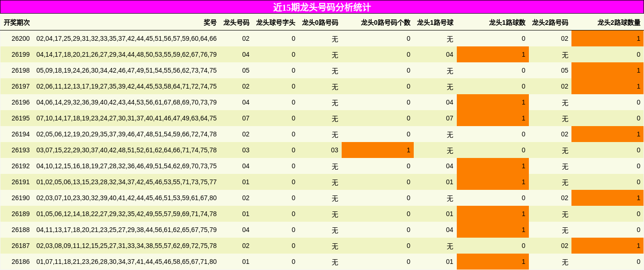Click the winning numbers for period 26200
The image size is (644, 270).
126,38
